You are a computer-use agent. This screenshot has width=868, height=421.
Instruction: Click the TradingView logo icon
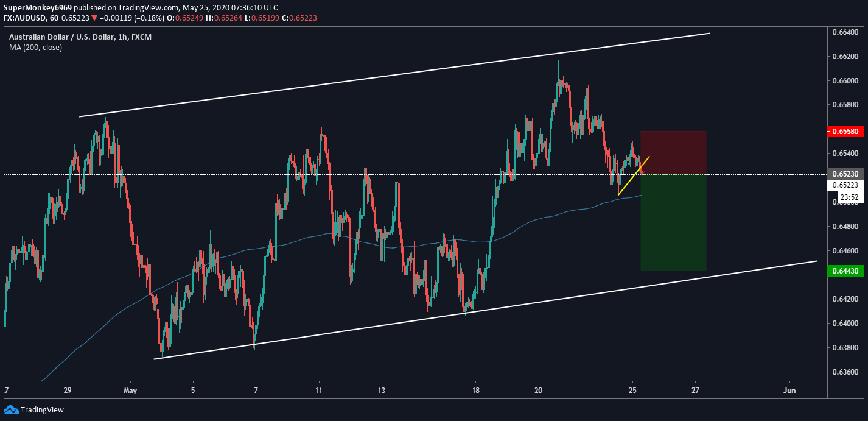(11, 410)
